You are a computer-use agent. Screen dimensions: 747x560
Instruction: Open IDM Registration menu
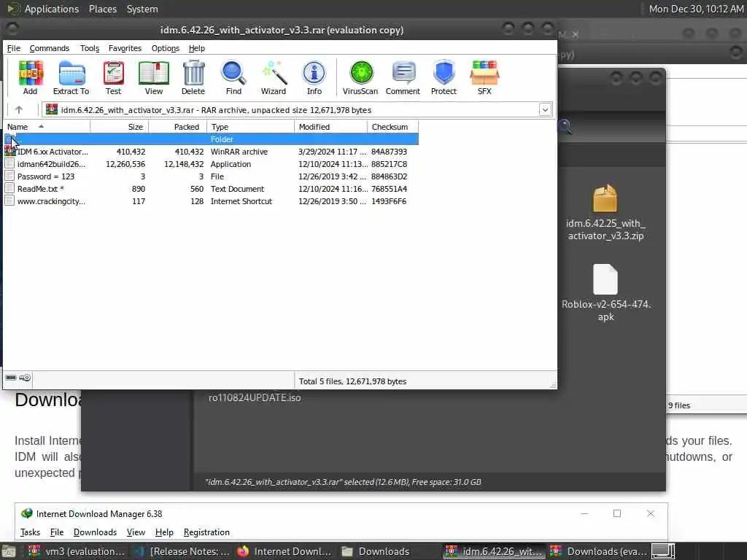point(206,532)
